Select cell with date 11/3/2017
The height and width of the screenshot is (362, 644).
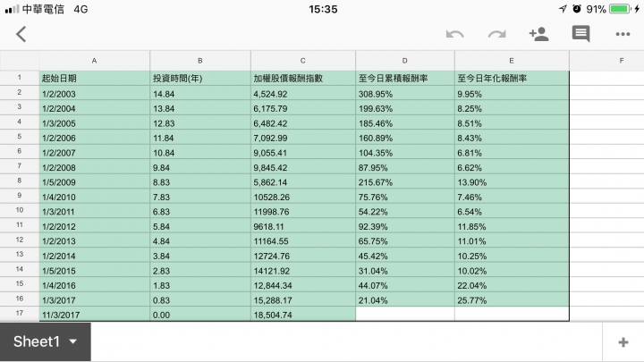pos(95,315)
